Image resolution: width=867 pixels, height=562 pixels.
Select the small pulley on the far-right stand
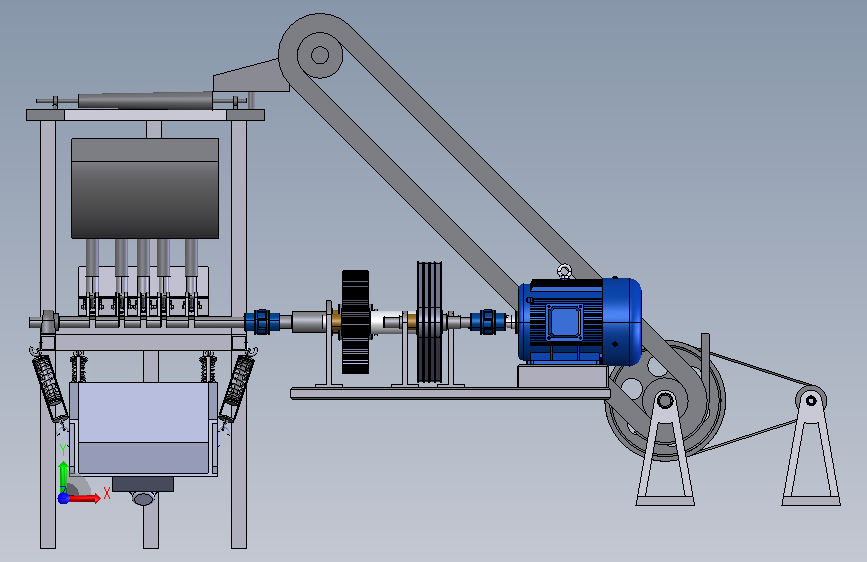[x=811, y=400]
